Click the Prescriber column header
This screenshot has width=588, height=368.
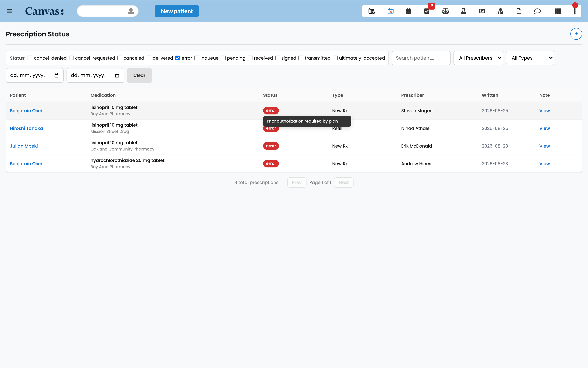tap(412, 95)
